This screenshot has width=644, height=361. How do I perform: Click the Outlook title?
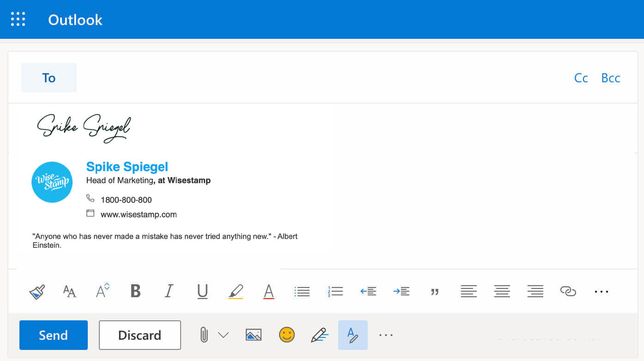click(x=75, y=20)
